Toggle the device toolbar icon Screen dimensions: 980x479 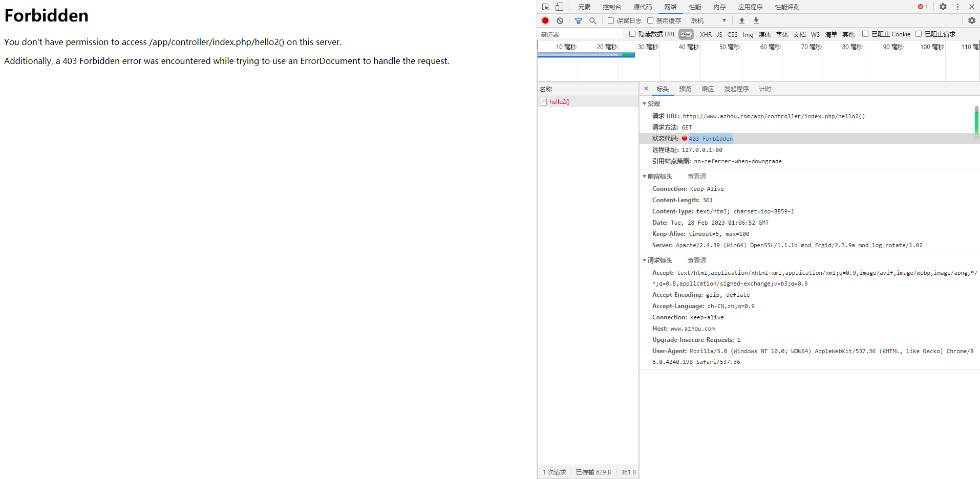(x=559, y=7)
